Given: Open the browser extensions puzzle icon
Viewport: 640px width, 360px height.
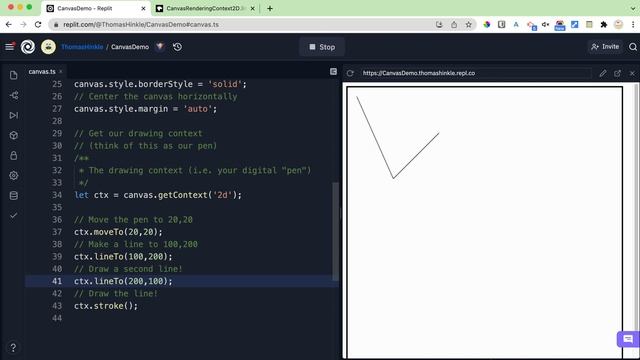Looking at the screenshot, I should point(604,24).
